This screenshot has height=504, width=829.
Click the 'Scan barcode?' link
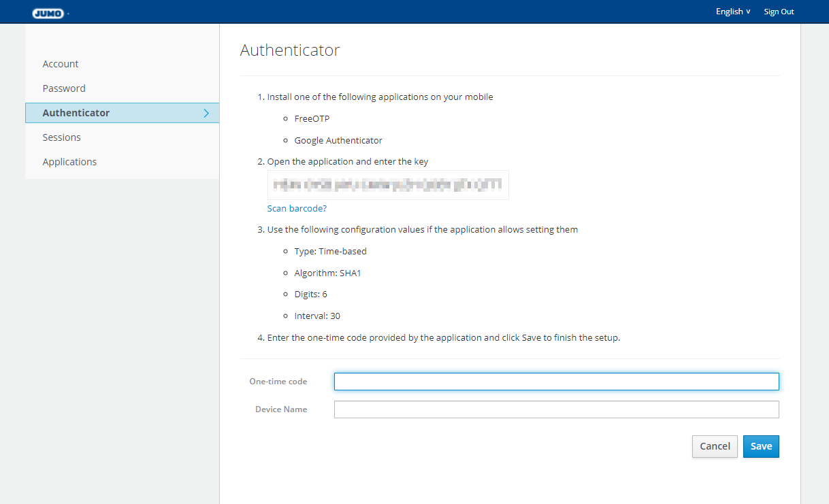coord(297,209)
